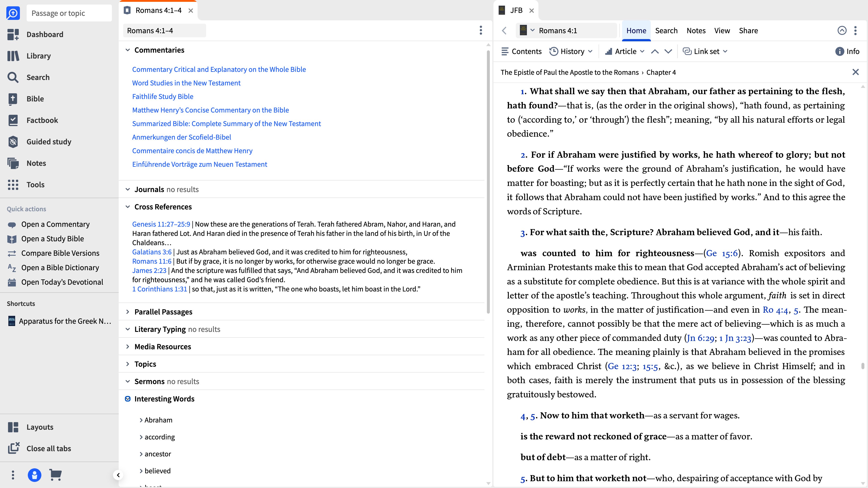
Task: Expand the Media Resources section
Action: click(128, 347)
